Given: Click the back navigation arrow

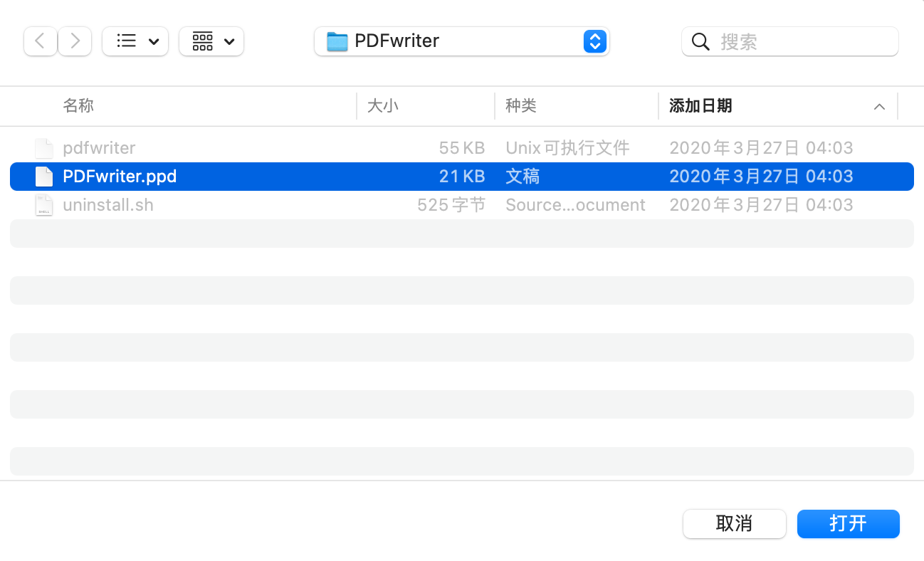Looking at the screenshot, I should point(40,41).
